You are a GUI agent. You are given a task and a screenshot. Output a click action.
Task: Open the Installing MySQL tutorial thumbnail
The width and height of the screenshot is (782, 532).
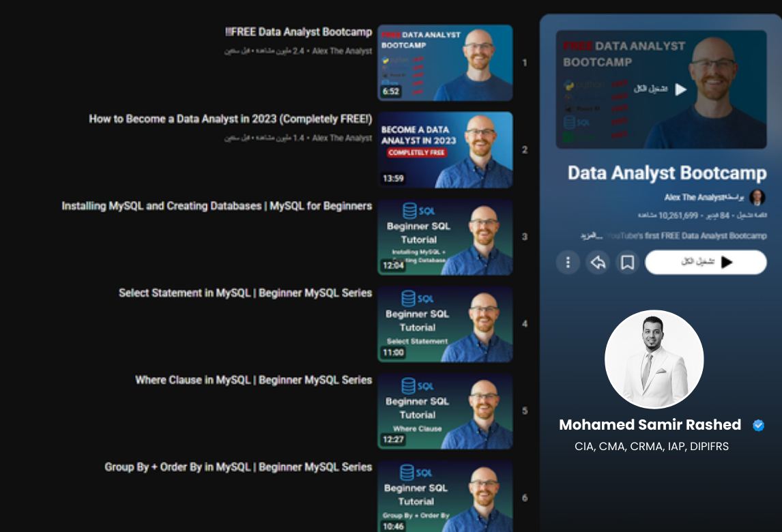(445, 237)
